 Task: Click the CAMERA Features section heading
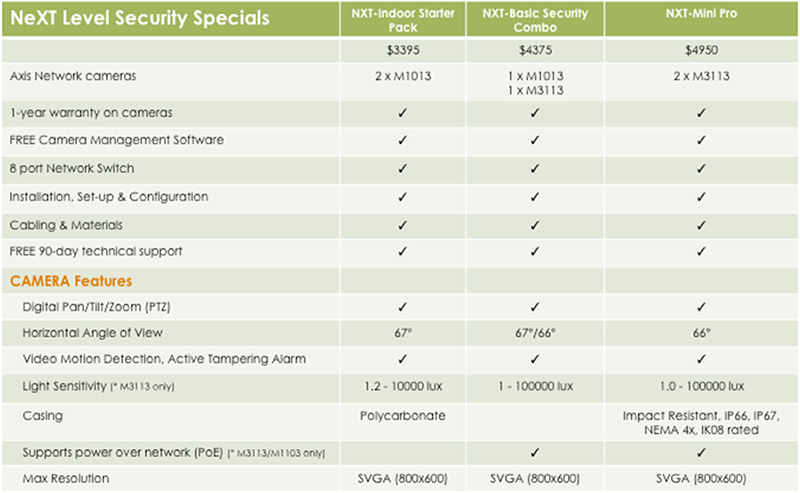point(71,281)
